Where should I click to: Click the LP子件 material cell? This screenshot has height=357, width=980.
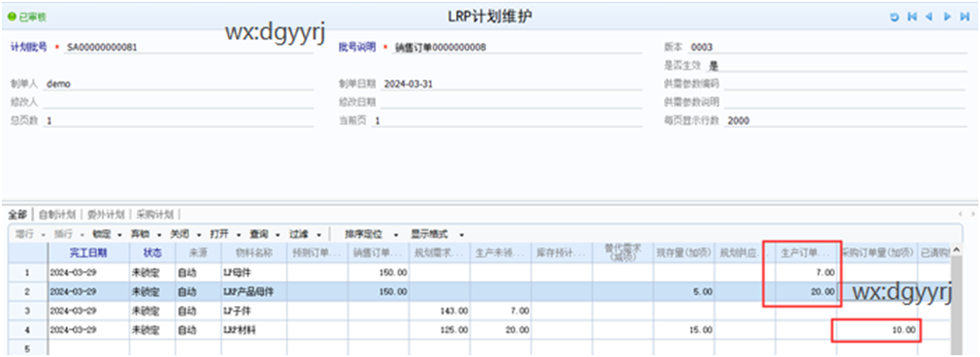pyautogui.click(x=254, y=310)
